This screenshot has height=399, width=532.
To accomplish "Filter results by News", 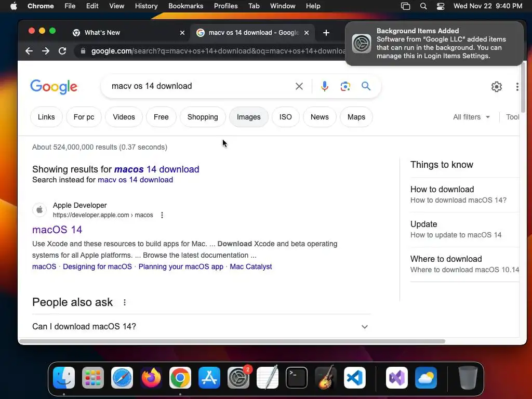I will coord(320,117).
